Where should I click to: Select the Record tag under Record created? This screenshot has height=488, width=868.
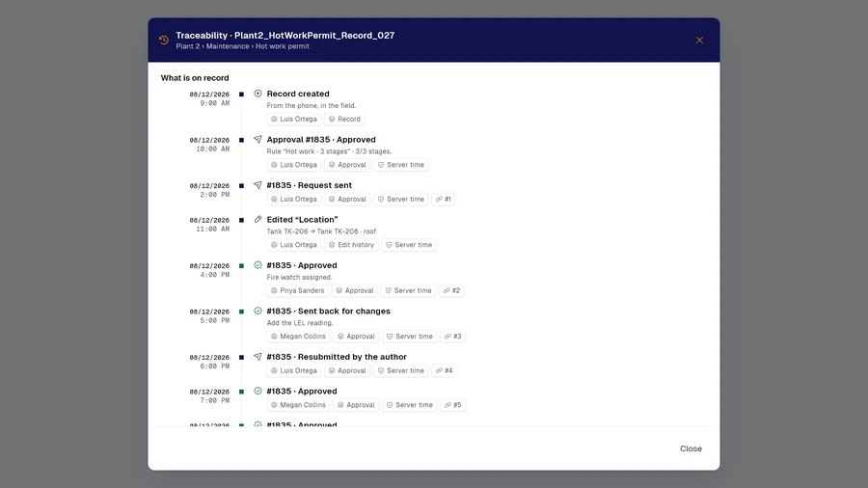(344, 119)
